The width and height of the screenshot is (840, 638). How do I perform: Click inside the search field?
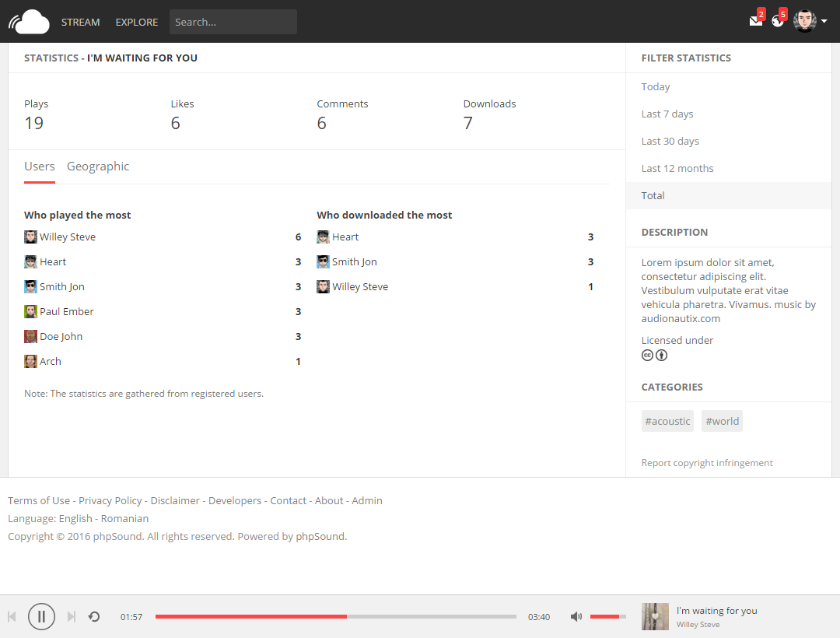pyautogui.click(x=233, y=22)
